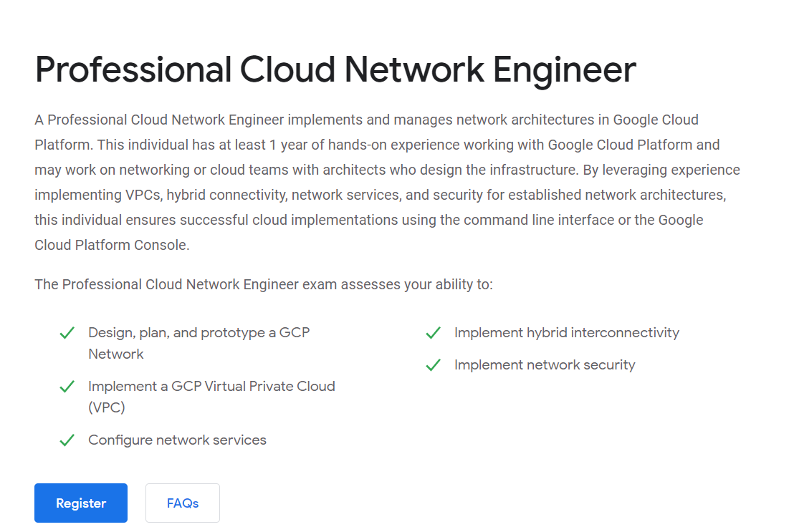Image resolution: width=789 pixels, height=532 pixels.
Task: Click checkmark beside Implement network security
Action: point(434,365)
